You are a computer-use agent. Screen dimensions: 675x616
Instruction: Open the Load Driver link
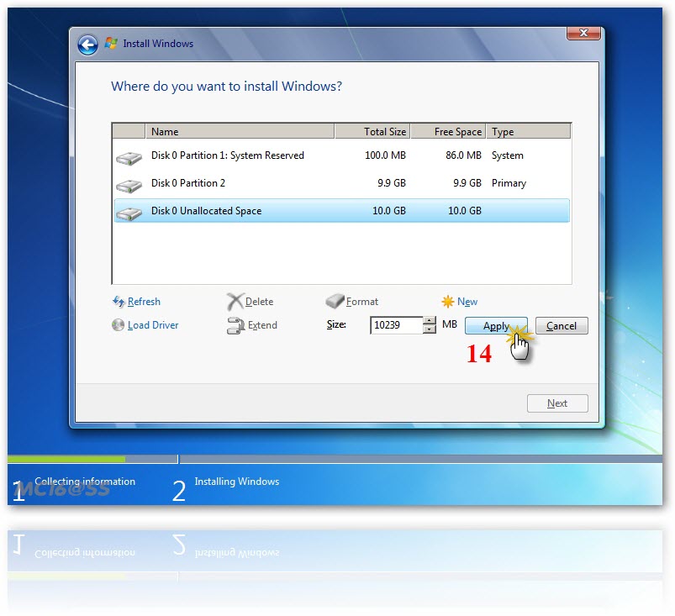point(153,325)
